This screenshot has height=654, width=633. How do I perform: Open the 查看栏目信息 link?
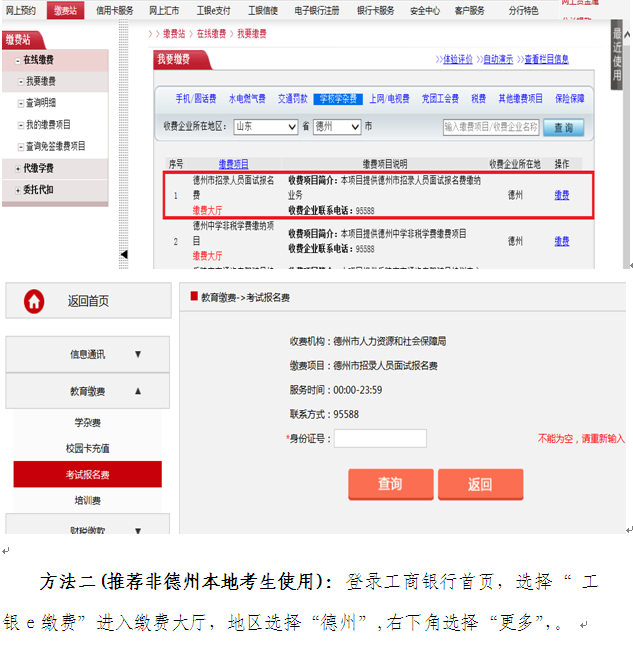point(546,59)
